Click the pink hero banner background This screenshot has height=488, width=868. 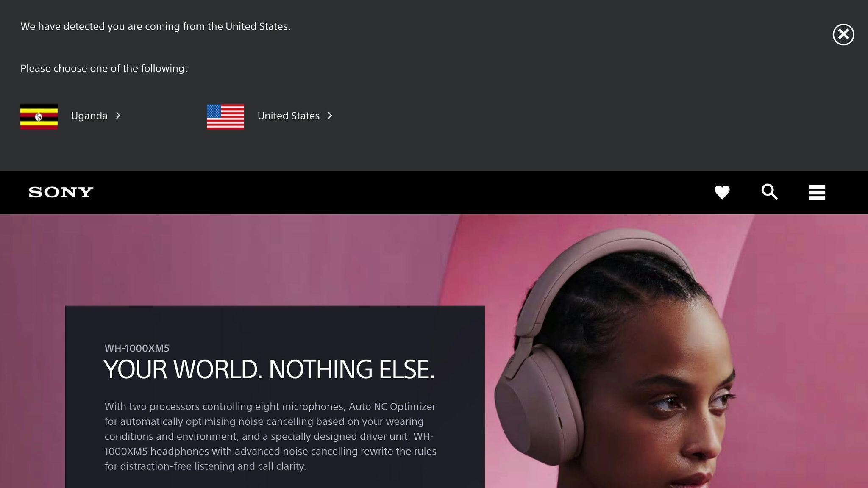[254, 258]
